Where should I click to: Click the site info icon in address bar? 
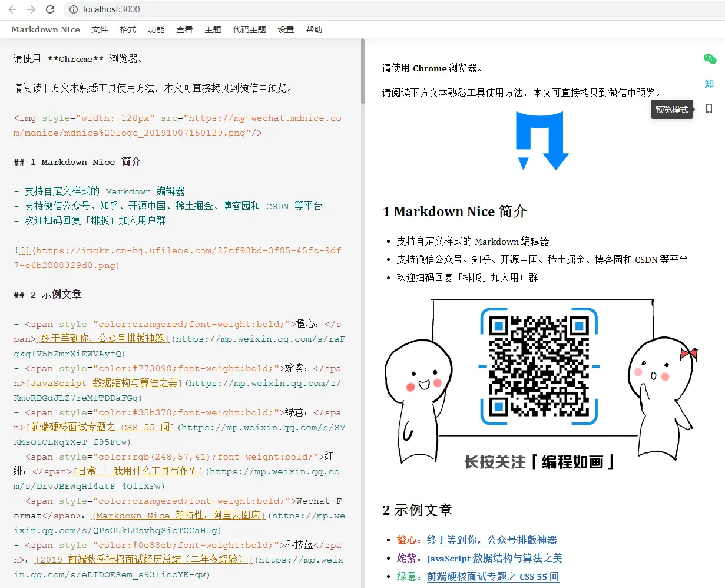tap(73, 9)
